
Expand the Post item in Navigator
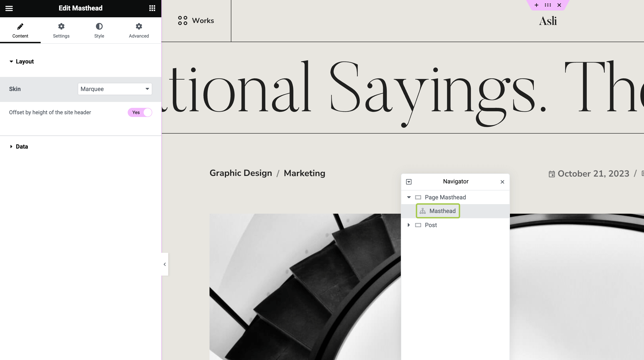(409, 225)
